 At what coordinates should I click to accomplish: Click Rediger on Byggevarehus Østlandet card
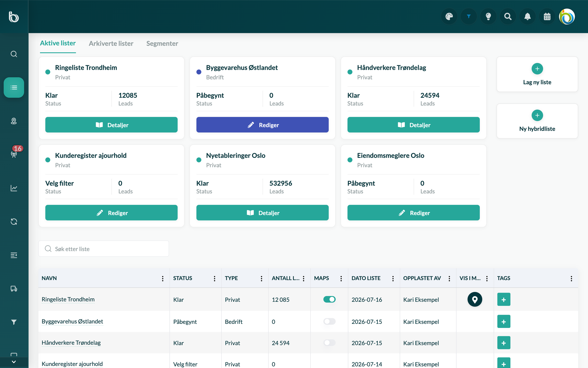(262, 125)
